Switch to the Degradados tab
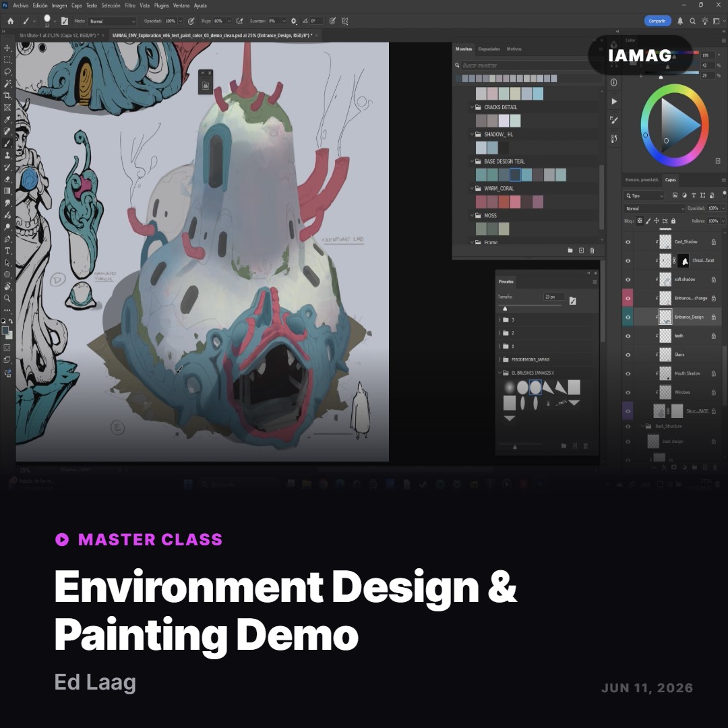The height and width of the screenshot is (728, 728). coord(489,49)
